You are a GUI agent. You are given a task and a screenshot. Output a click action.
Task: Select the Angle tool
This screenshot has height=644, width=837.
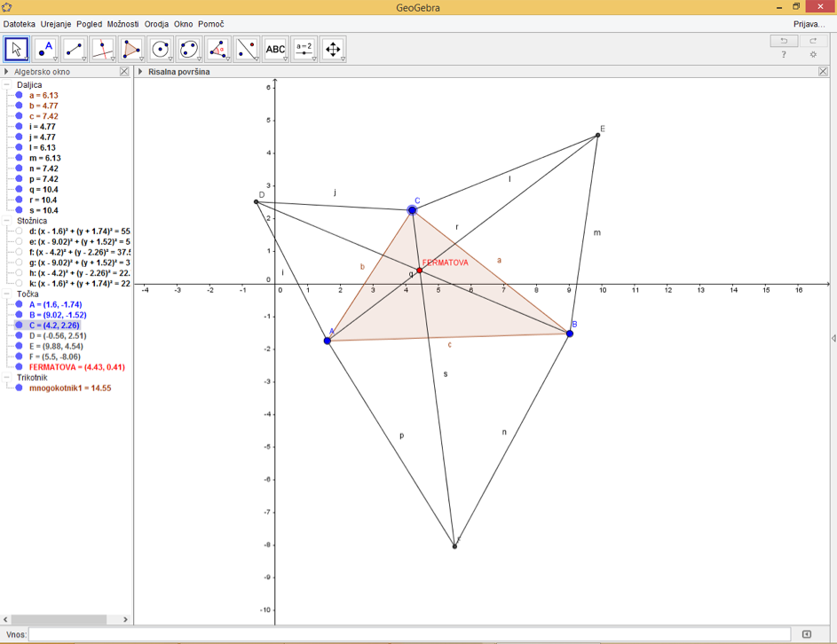218,49
